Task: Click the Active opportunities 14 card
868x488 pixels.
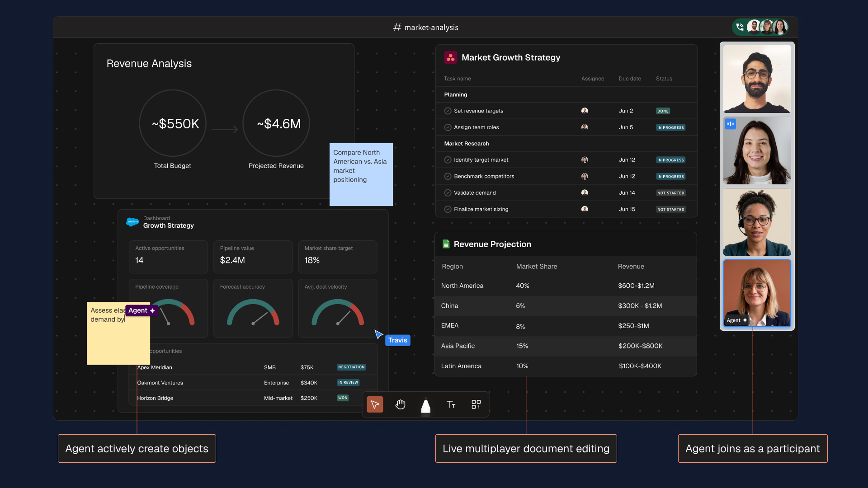Action: pos(168,257)
